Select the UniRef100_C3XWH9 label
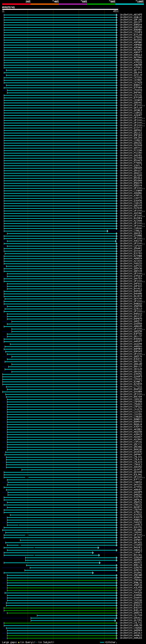Image resolution: width=146 pixels, height=644 pixels. point(131,191)
